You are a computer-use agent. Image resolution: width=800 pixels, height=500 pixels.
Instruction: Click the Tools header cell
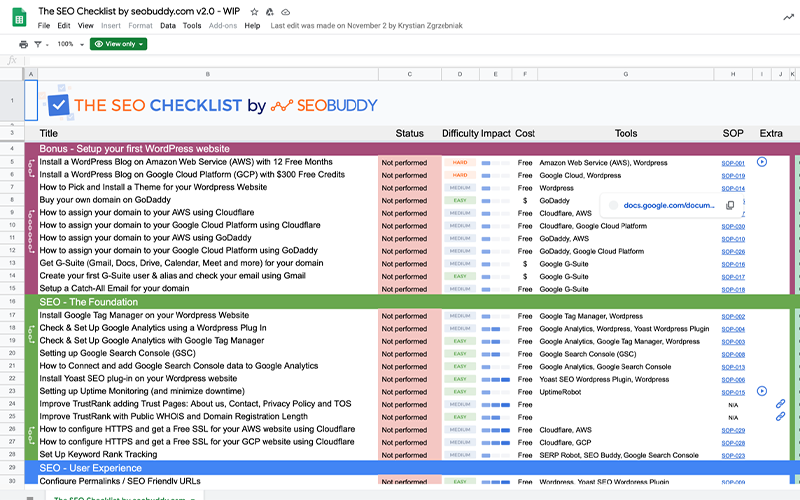pos(626,133)
